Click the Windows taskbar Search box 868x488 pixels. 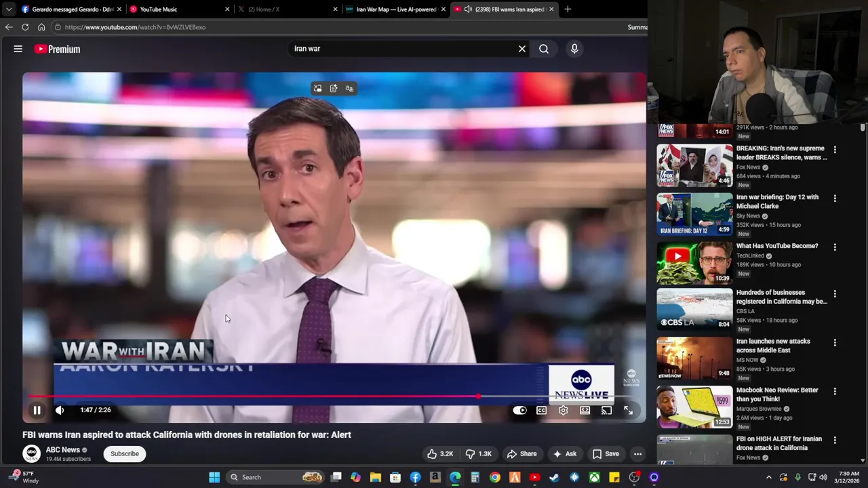tap(275, 477)
